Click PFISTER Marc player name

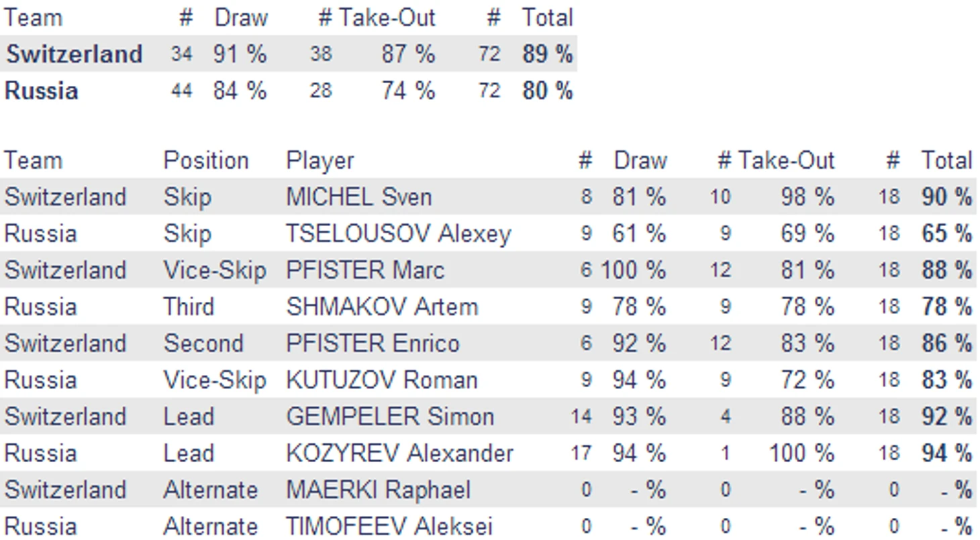click(365, 270)
